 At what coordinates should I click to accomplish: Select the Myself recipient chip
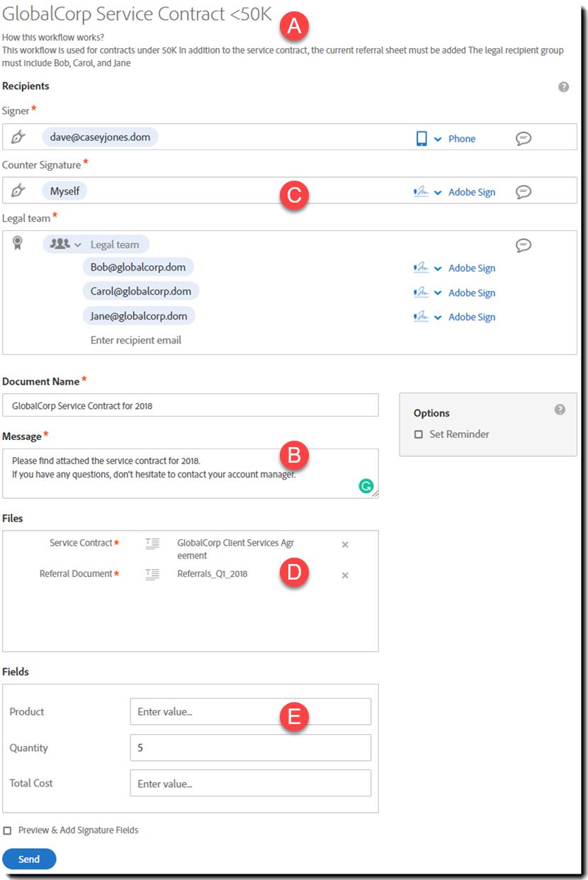(64, 191)
